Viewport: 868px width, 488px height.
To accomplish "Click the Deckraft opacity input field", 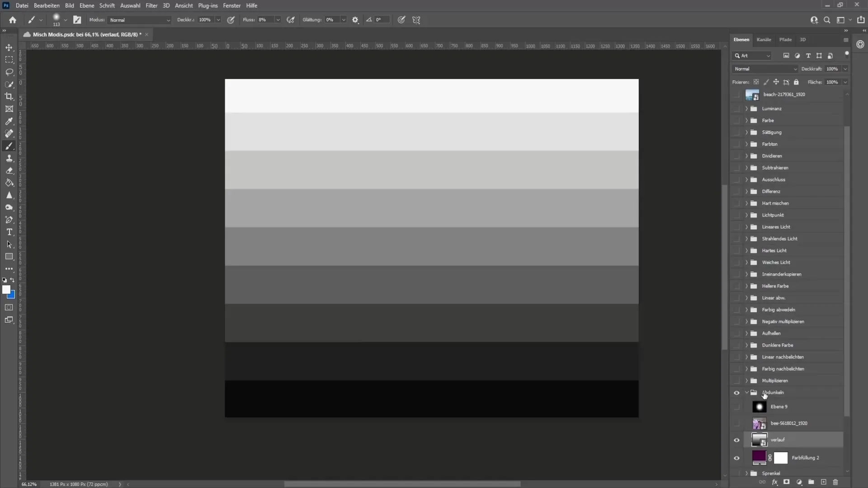I will 832,68.
